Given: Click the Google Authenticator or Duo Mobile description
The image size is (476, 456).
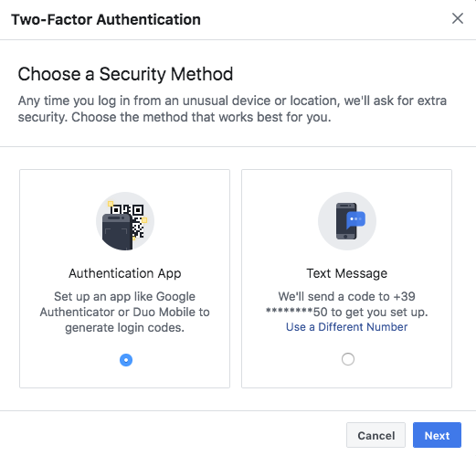Looking at the screenshot, I should (x=124, y=312).
